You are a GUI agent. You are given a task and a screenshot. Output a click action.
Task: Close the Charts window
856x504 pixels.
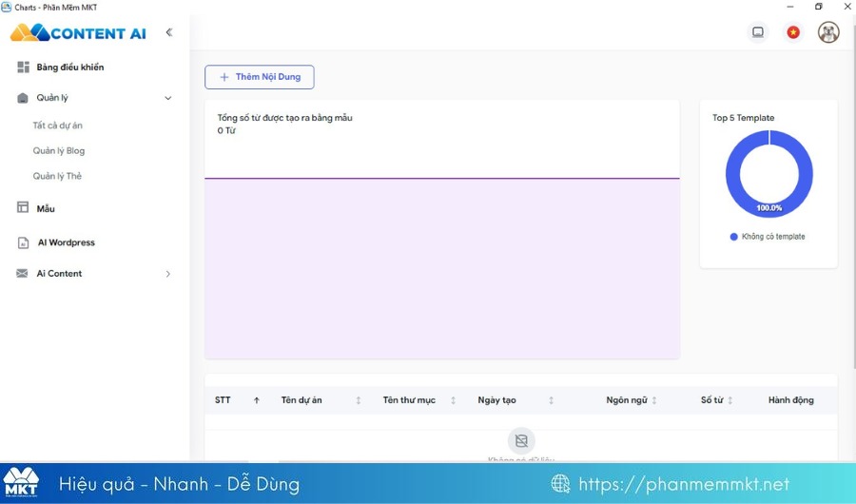pyautogui.click(x=847, y=7)
